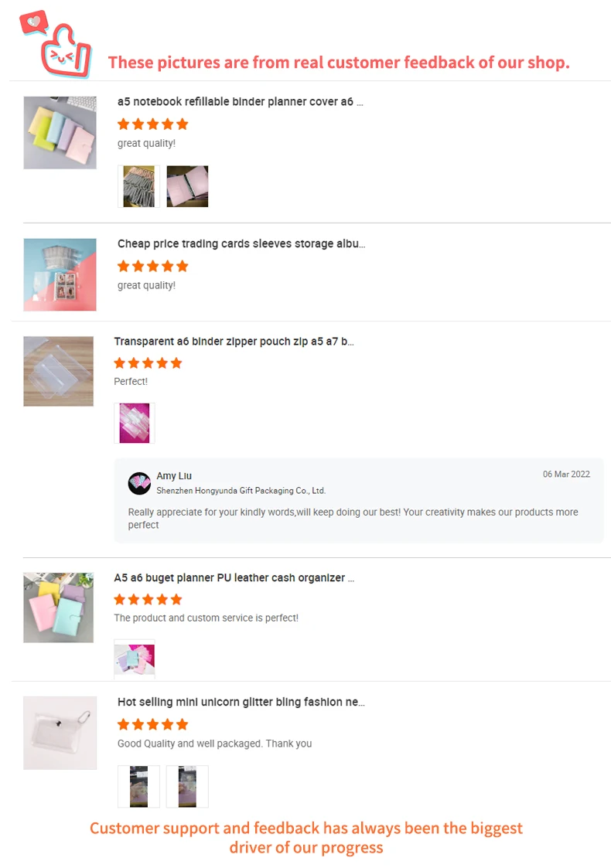Click the Shenzhen Hongyunda Gift Packaging company name
The image size is (611, 868).
coord(241,491)
